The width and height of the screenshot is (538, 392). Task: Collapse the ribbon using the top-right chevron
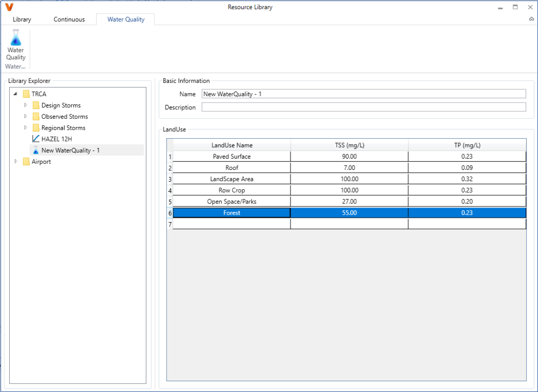point(532,19)
